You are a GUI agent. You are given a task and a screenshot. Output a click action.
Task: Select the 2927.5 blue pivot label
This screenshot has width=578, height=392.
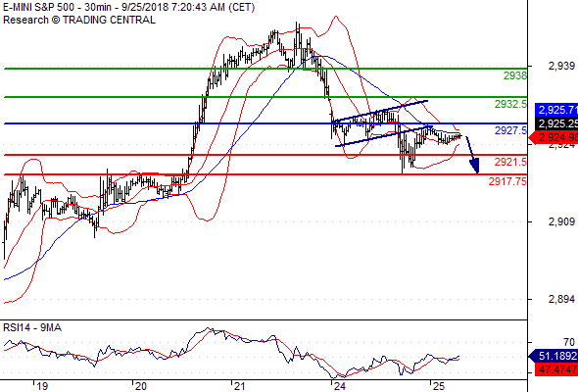[510, 130]
